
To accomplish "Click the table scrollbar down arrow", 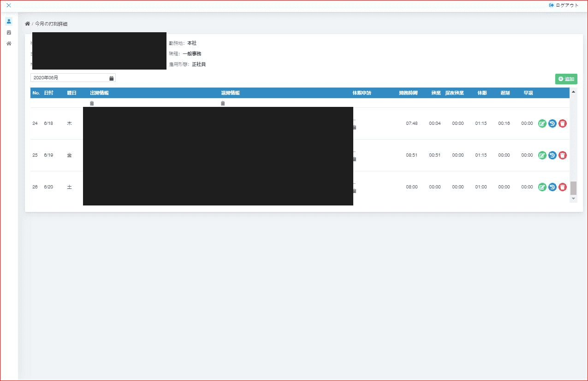I will (x=574, y=199).
